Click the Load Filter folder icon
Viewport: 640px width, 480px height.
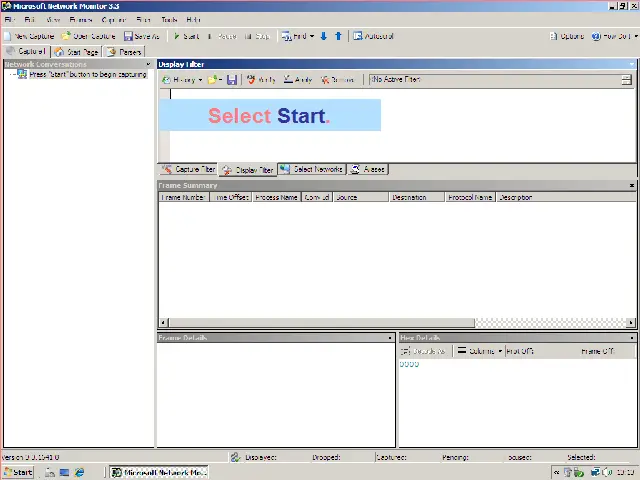212,80
